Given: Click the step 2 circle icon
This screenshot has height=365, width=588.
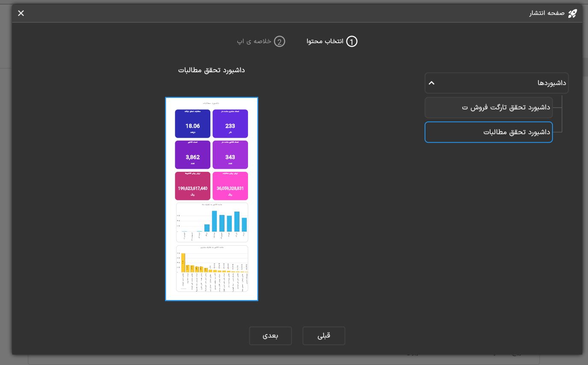Looking at the screenshot, I should click(x=279, y=41).
